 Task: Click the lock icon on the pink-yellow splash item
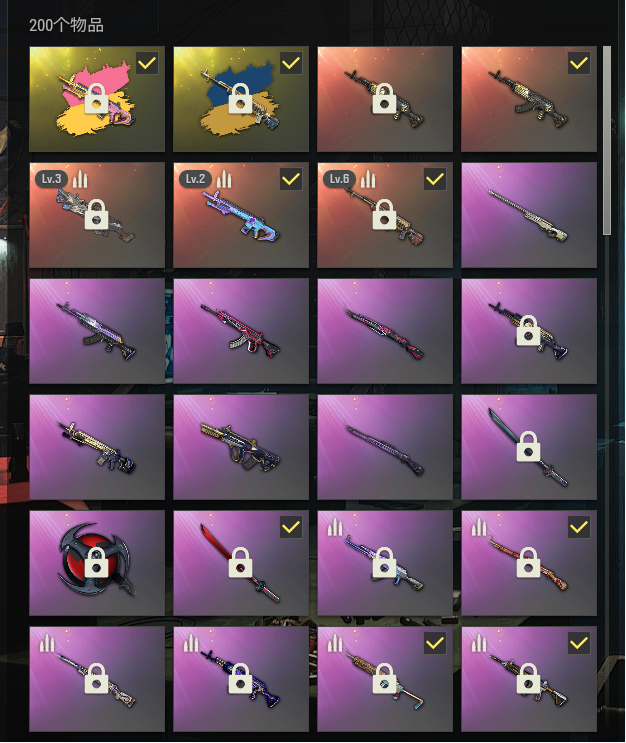click(96, 99)
